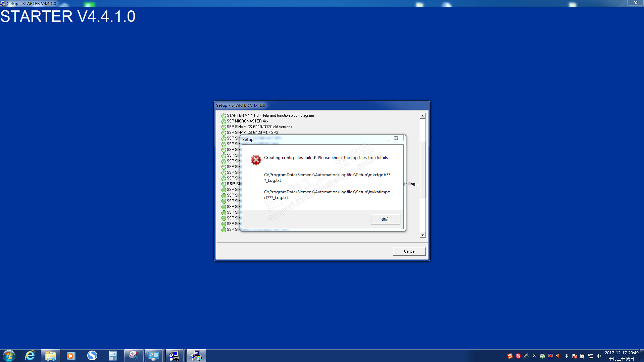This screenshot has height=362, width=644.
Task: Click the green check icon beside SSP MICROMASTER 4xx
Action: 224,121
